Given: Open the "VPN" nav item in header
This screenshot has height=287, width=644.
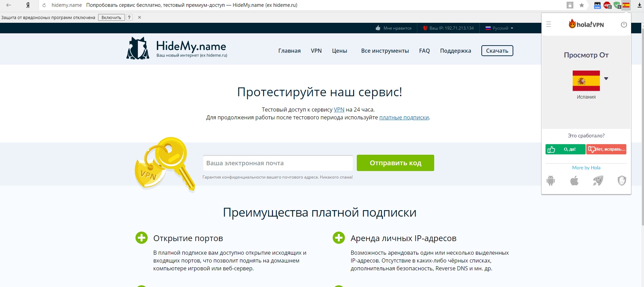Looking at the screenshot, I should (316, 51).
